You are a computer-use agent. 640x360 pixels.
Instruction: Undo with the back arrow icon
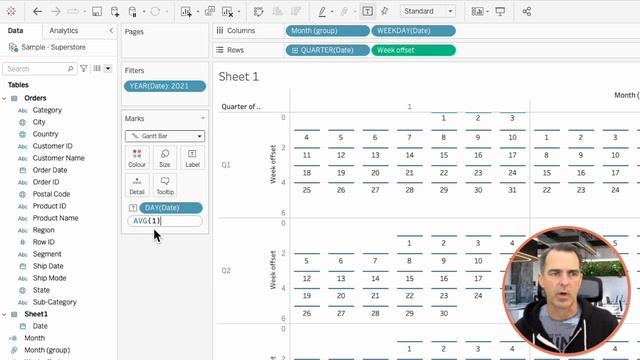pos(37,11)
